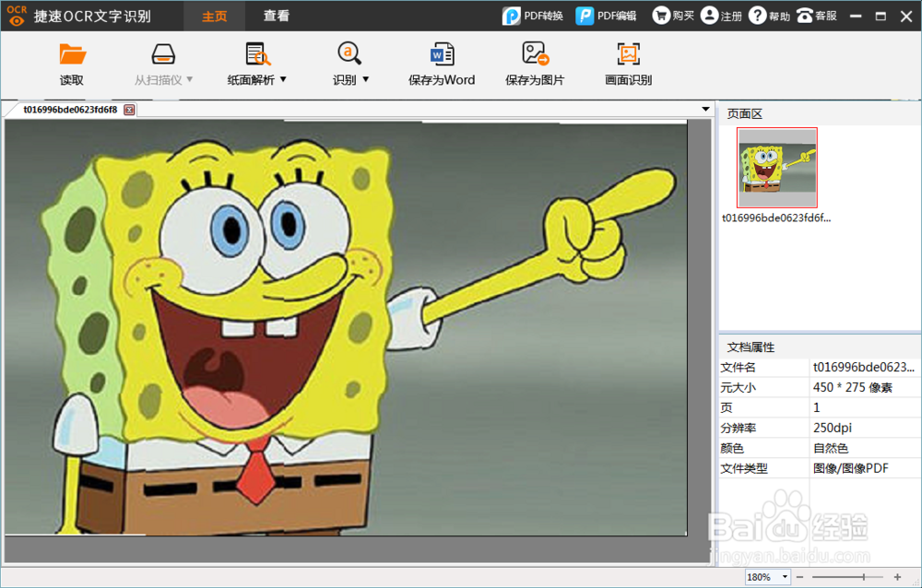922x588 pixels.
Task: Close the t016996bde0623fd6f8 document tab
Action: (129, 110)
